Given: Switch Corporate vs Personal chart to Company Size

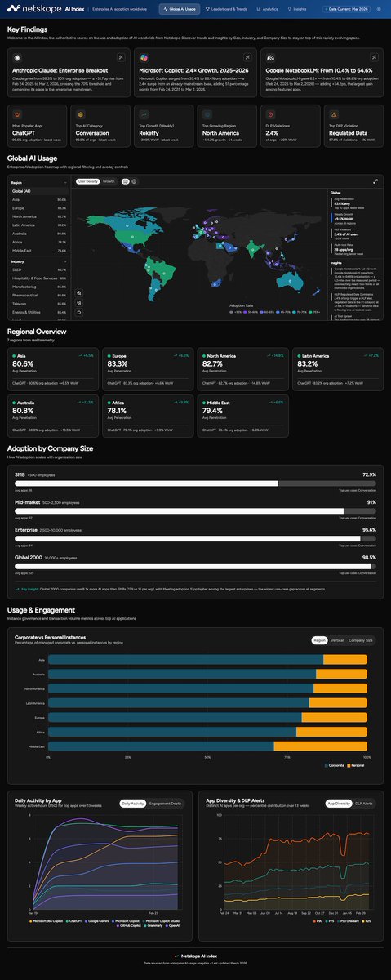Looking at the screenshot, I should (x=362, y=641).
